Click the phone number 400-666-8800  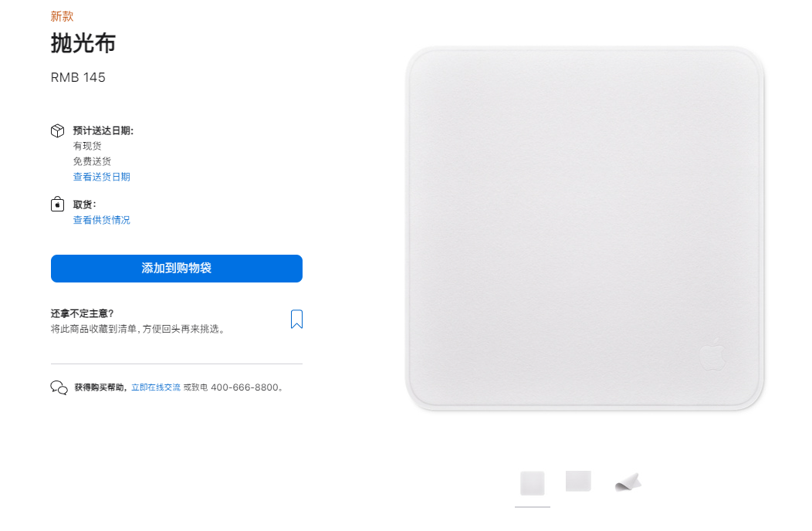tap(245, 387)
